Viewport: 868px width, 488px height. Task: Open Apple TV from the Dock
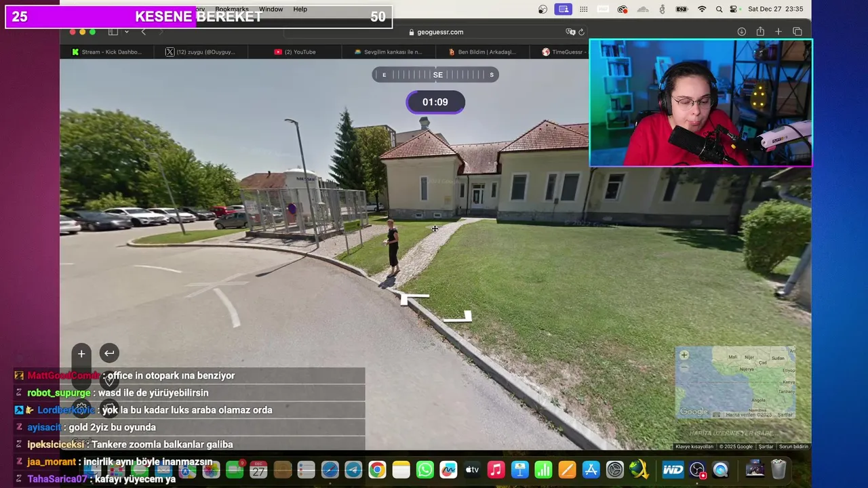pos(472,470)
